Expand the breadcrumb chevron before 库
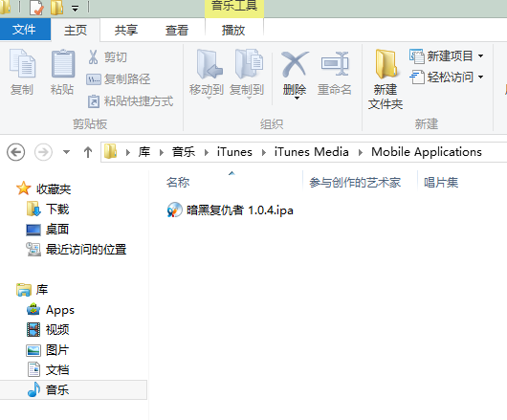This screenshot has height=420, width=507. pos(128,152)
